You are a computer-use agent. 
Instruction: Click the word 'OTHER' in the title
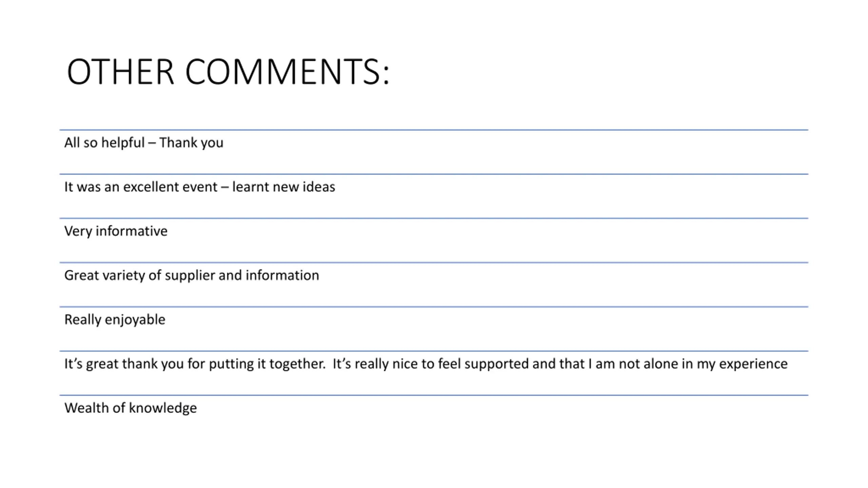click(x=120, y=72)
